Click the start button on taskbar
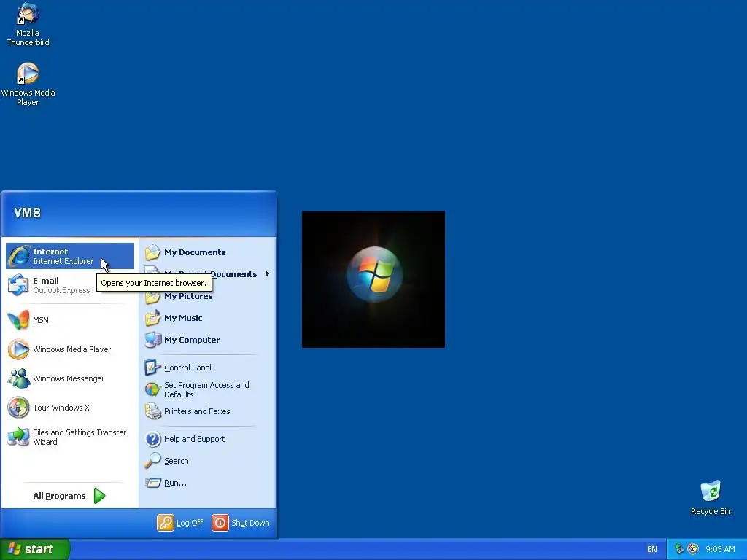 (35, 549)
